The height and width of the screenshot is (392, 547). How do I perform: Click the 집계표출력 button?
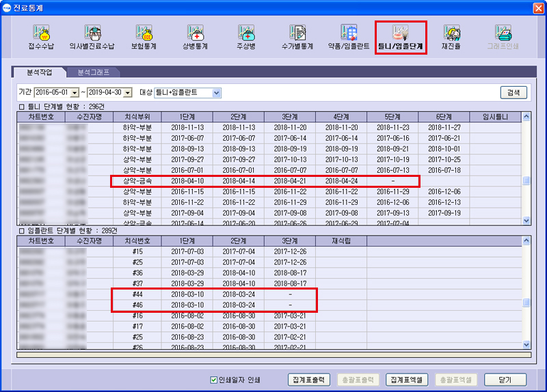[x=310, y=380]
